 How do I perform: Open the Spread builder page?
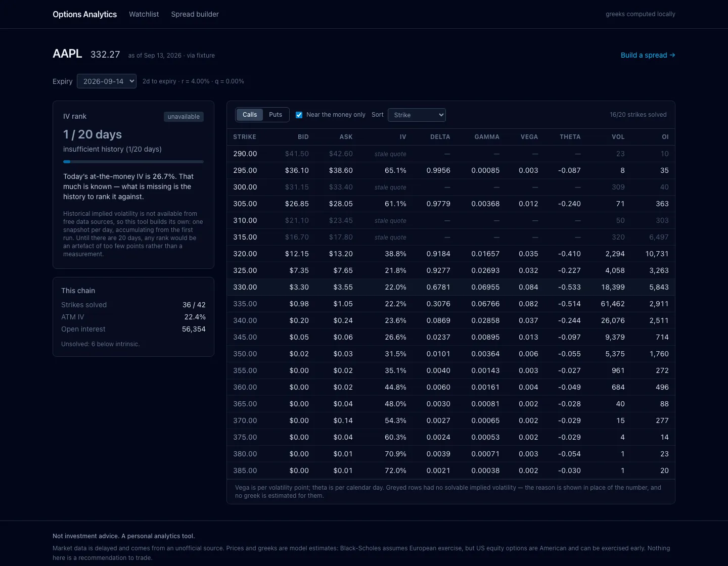pos(195,14)
